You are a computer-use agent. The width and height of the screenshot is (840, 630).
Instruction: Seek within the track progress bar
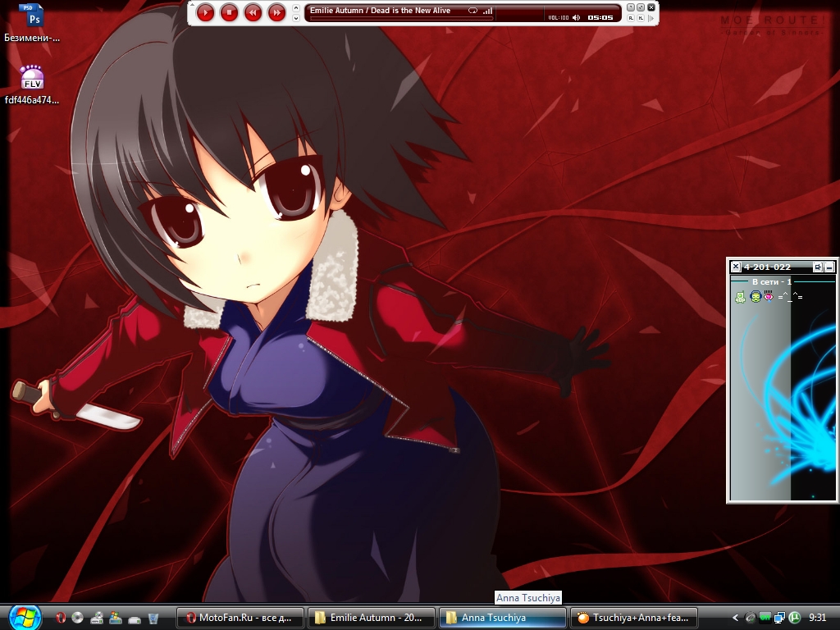[x=400, y=19]
